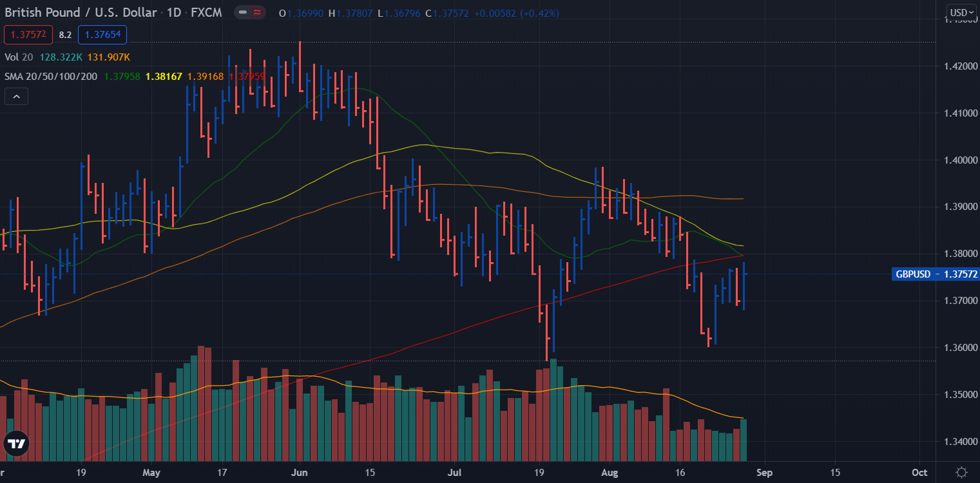This screenshot has height=483, width=980.
Task: Click the Jun label on time axis
Action: click(x=300, y=472)
